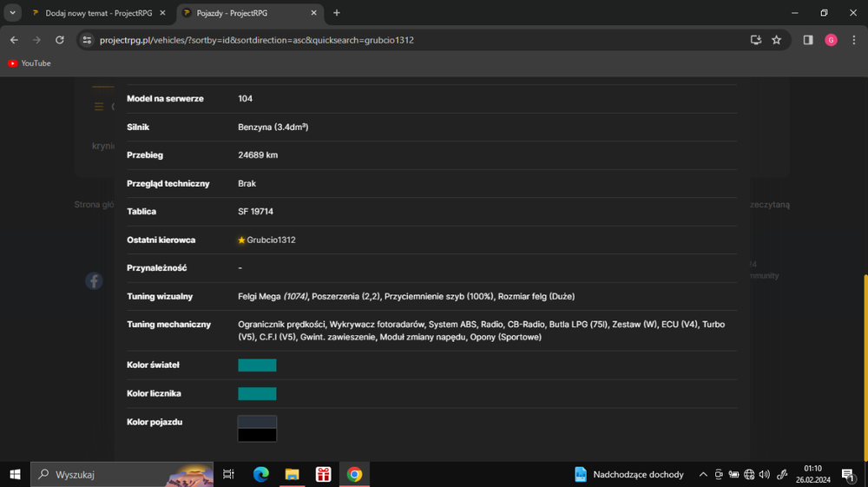Install the app from address bar
Viewport: 868px width, 487px height.
(756, 40)
